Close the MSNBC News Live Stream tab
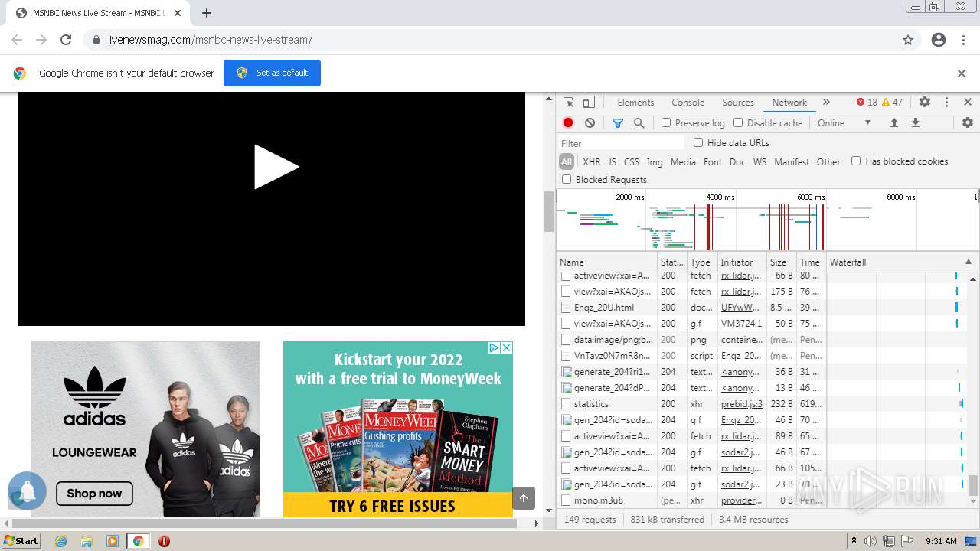This screenshot has width=980, height=551. [x=178, y=13]
